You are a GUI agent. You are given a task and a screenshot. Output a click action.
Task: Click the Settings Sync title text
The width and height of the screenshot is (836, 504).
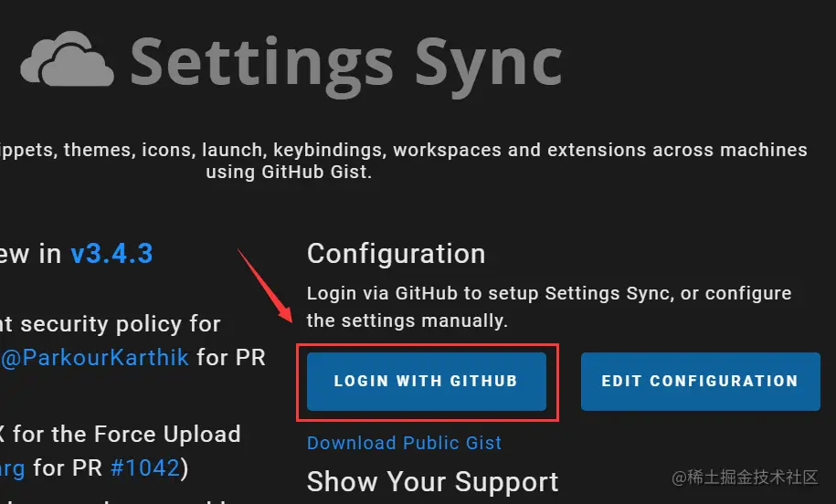click(345, 60)
